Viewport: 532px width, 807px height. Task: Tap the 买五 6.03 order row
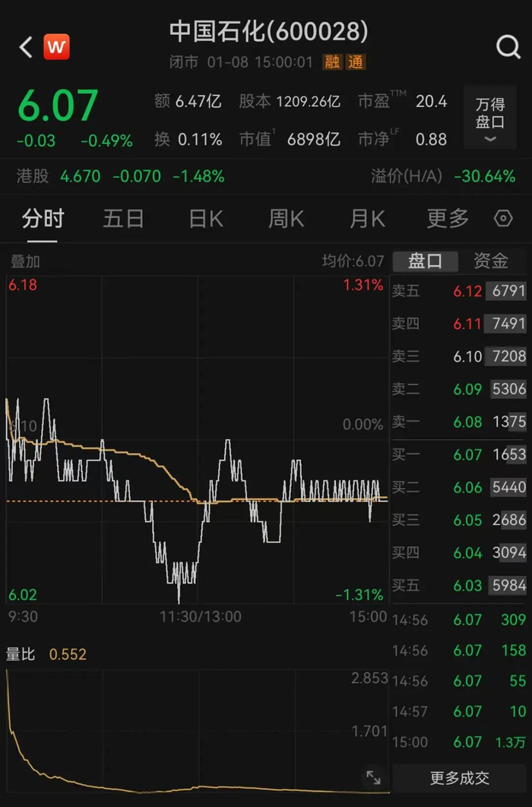pyautogui.click(x=459, y=585)
